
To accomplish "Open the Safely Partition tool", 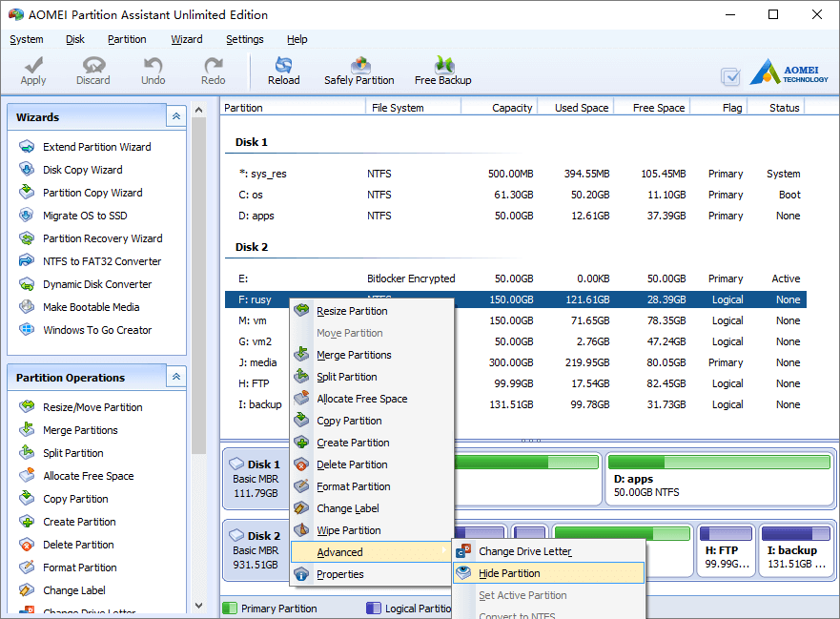I will pos(359,71).
